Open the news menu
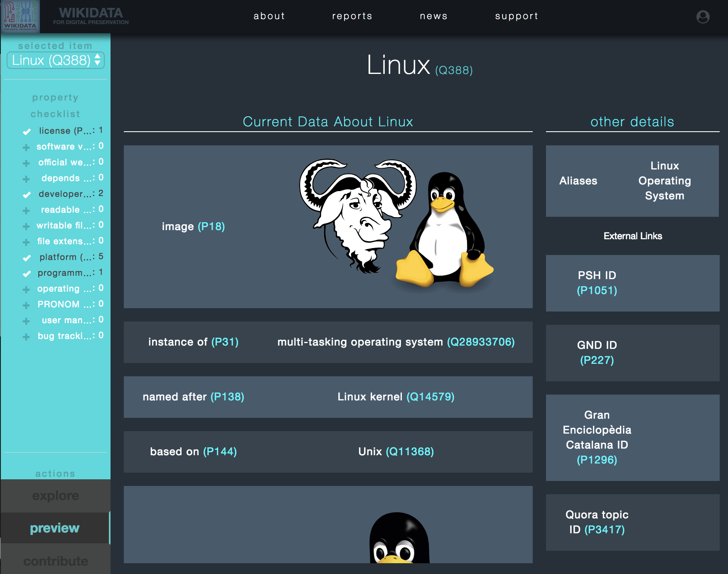Screen dimensions: 728x574 [433, 16]
